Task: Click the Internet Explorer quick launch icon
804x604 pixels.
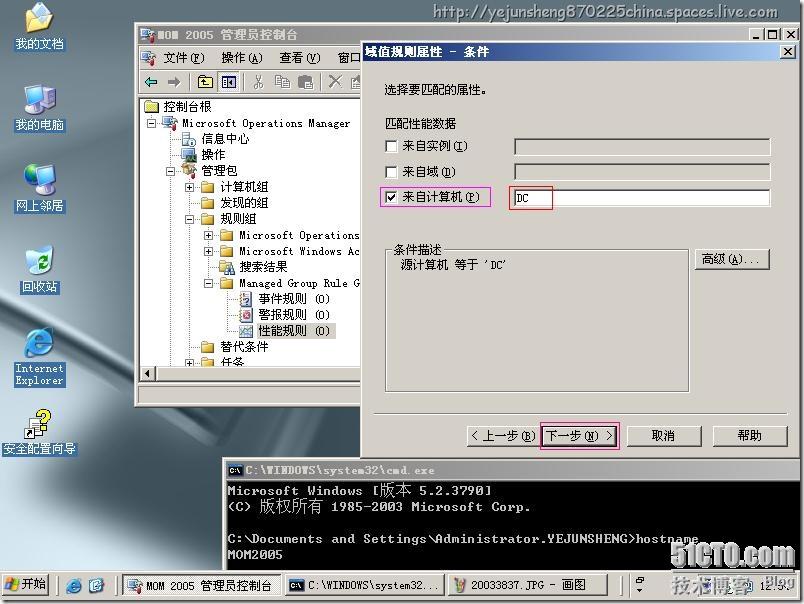Action: (74, 586)
